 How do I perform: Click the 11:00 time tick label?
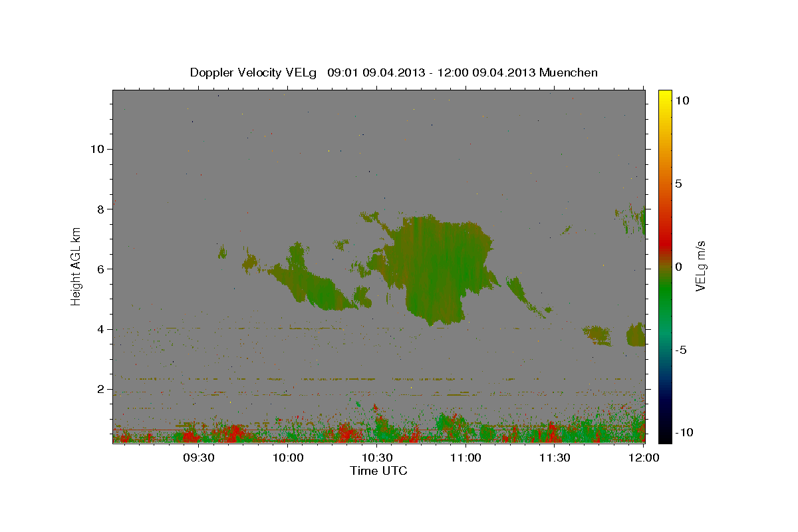[466, 458]
